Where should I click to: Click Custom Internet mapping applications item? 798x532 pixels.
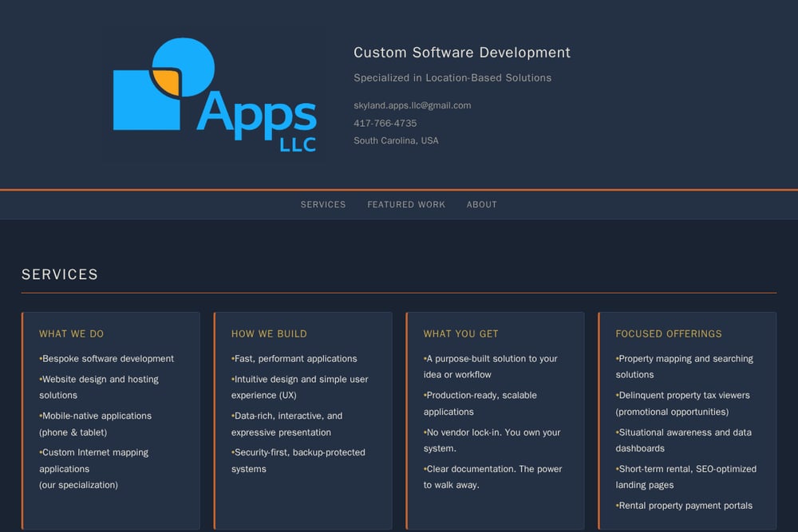click(x=93, y=468)
